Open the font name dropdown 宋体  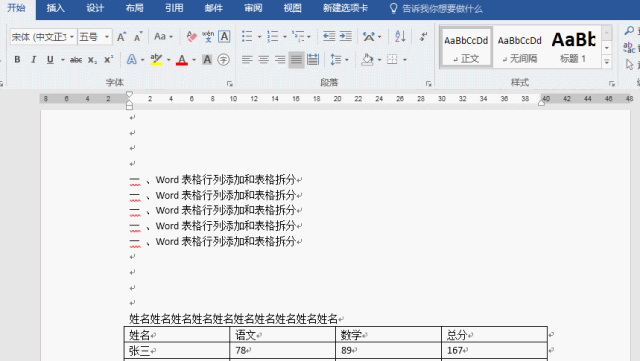43,37
